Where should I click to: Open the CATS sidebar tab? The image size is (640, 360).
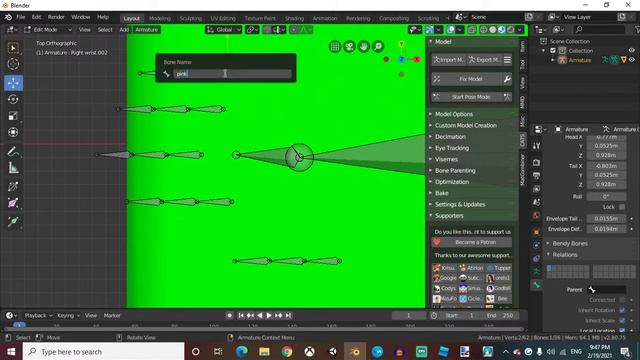pos(522,140)
